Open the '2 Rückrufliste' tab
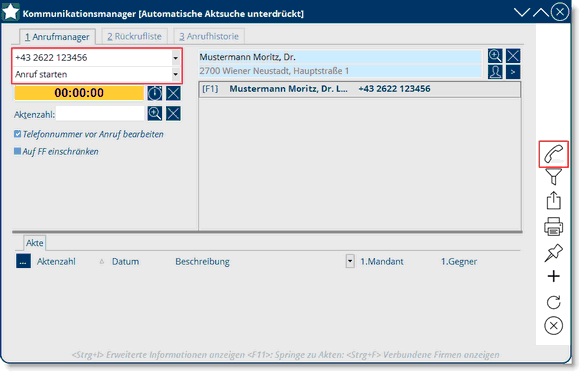This screenshot has height=373, width=581. 135,36
